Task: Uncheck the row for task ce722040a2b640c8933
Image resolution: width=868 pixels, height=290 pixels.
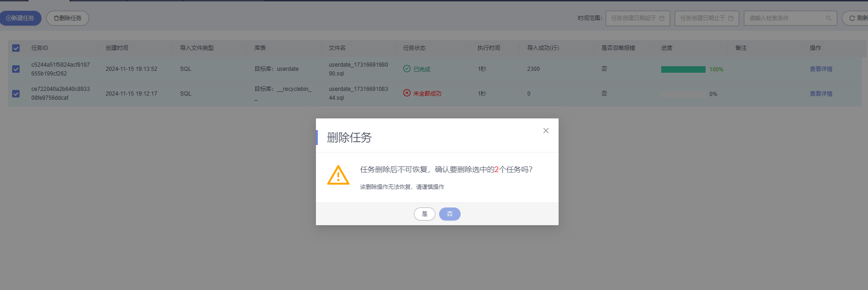Action: pyautogui.click(x=16, y=94)
